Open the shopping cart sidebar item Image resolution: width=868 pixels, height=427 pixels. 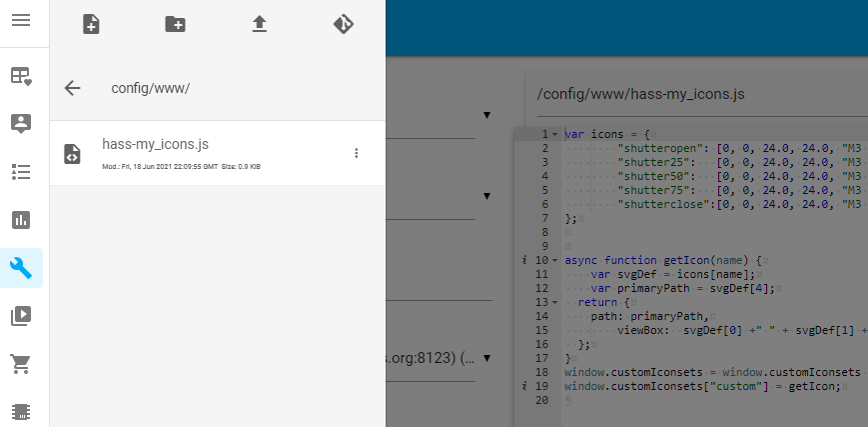click(x=21, y=364)
